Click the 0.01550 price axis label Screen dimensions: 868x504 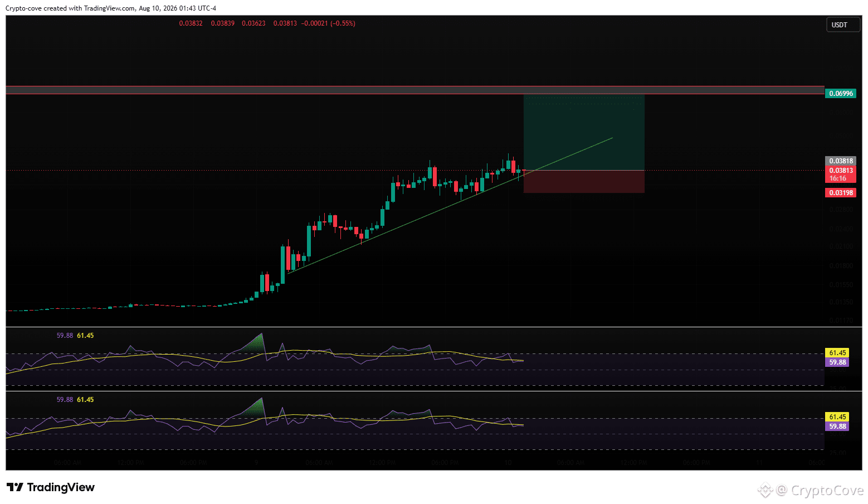(841, 285)
